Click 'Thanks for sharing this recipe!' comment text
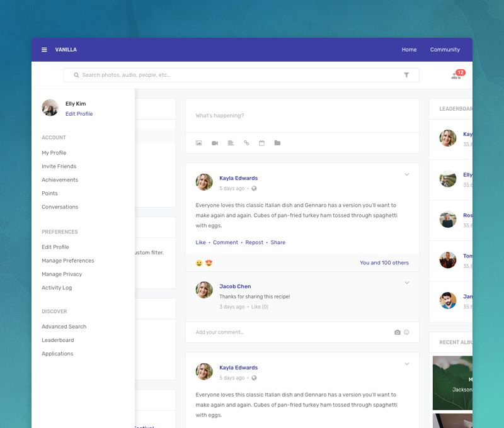504x428 pixels. [255, 296]
